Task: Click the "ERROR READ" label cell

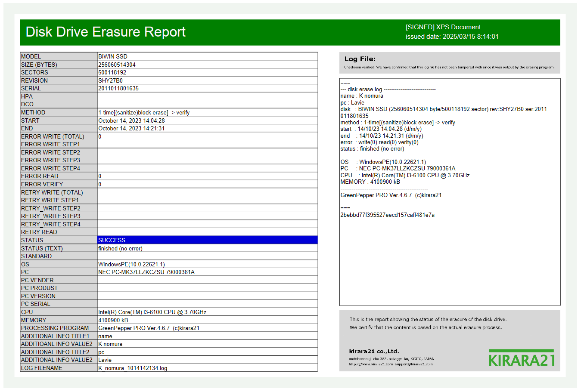Action: click(x=59, y=176)
